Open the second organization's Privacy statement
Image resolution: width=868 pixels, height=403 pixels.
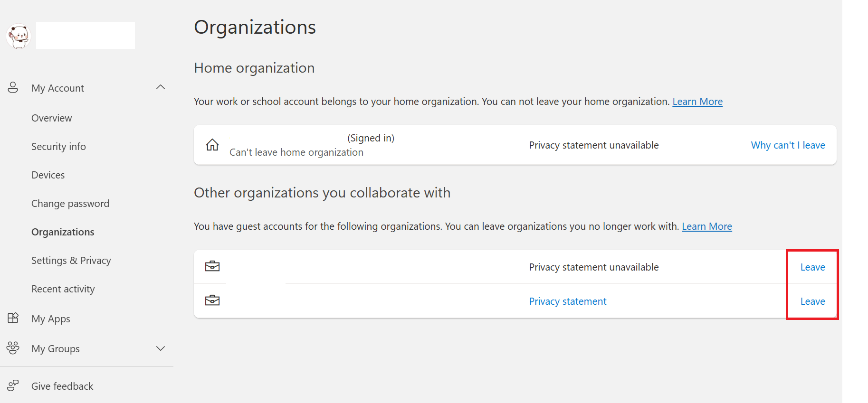(x=568, y=301)
